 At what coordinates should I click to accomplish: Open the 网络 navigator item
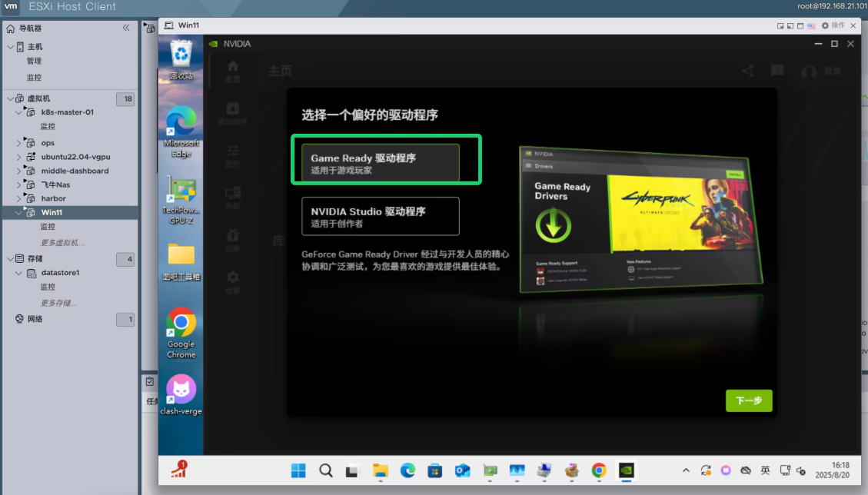(35, 319)
